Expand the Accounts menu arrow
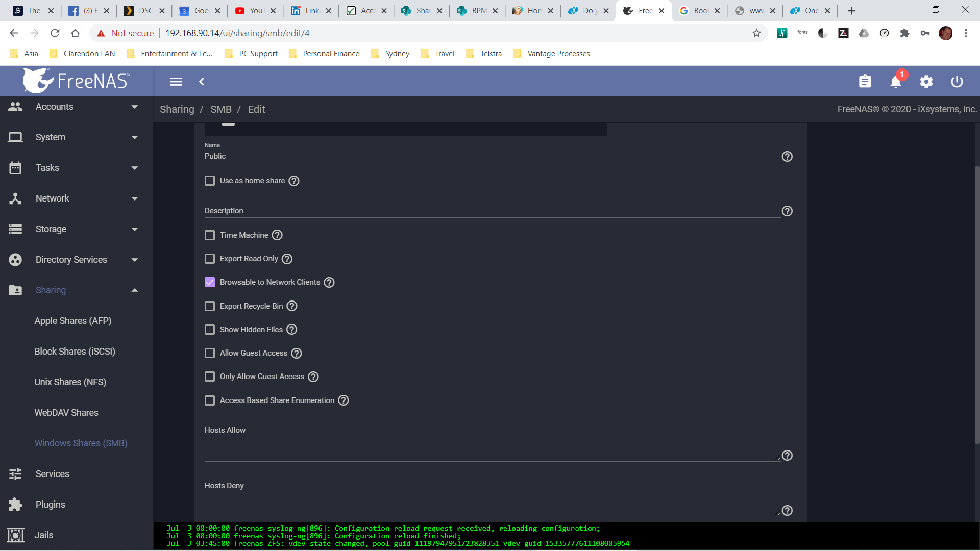 click(135, 107)
